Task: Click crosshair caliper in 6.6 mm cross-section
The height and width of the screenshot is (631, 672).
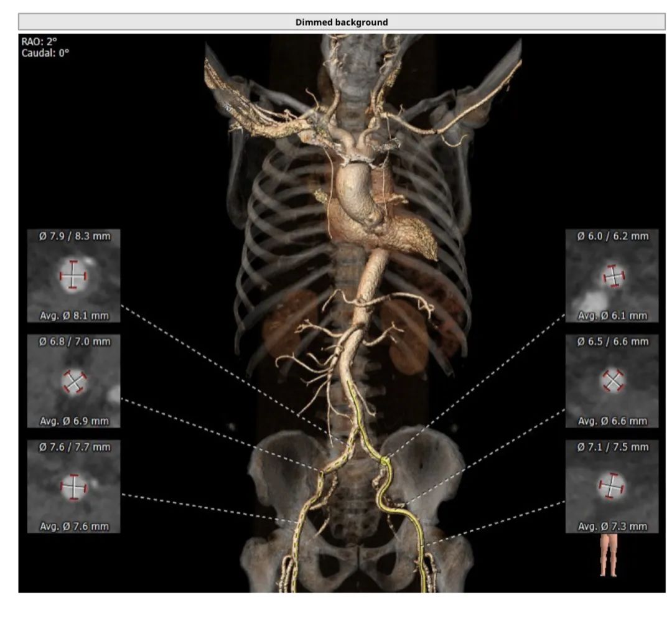Action: point(614,380)
